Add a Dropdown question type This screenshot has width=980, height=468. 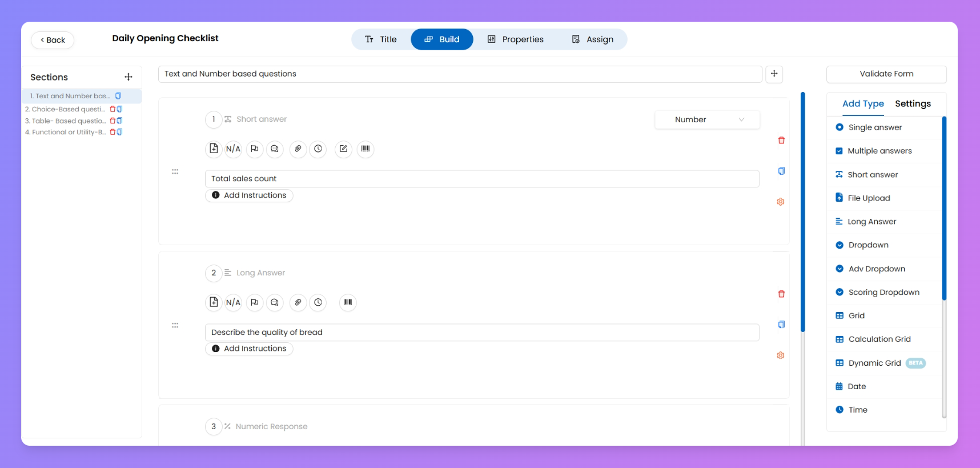click(x=884, y=245)
